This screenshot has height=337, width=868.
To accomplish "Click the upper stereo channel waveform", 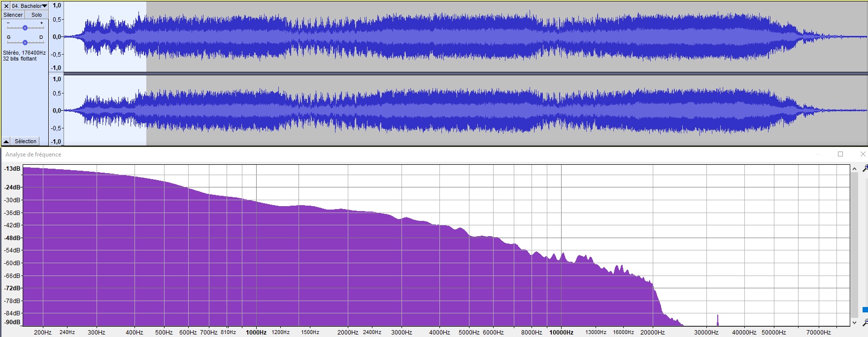I will [x=466, y=36].
